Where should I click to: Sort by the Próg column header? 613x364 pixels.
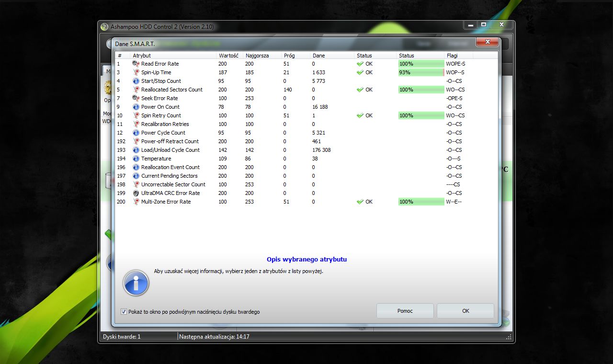[x=295, y=56]
